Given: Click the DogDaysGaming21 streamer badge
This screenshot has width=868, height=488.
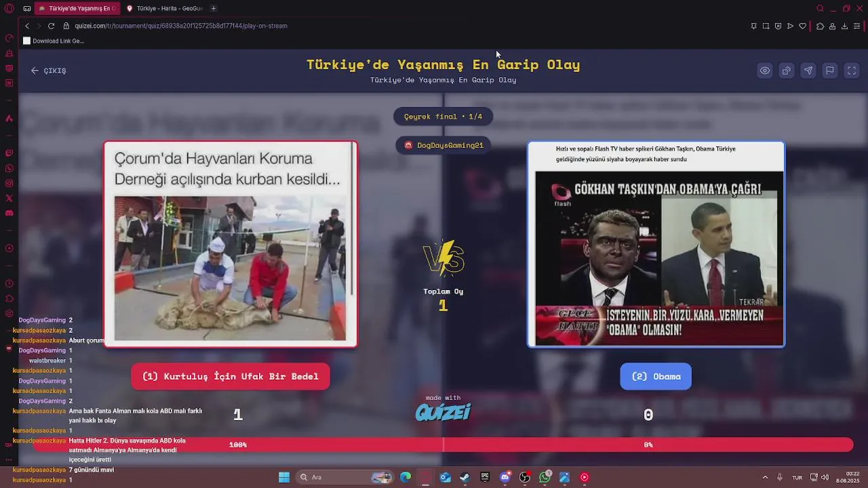Looking at the screenshot, I should click(444, 145).
